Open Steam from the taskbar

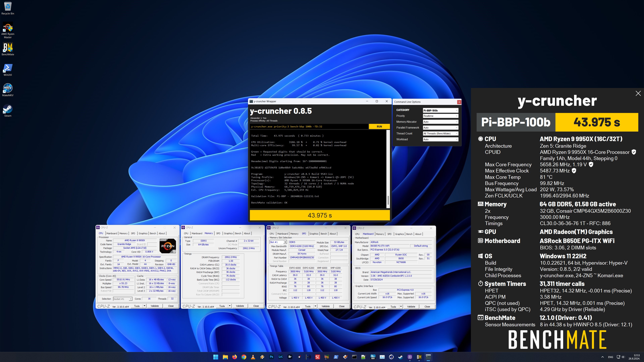[x=401, y=357]
